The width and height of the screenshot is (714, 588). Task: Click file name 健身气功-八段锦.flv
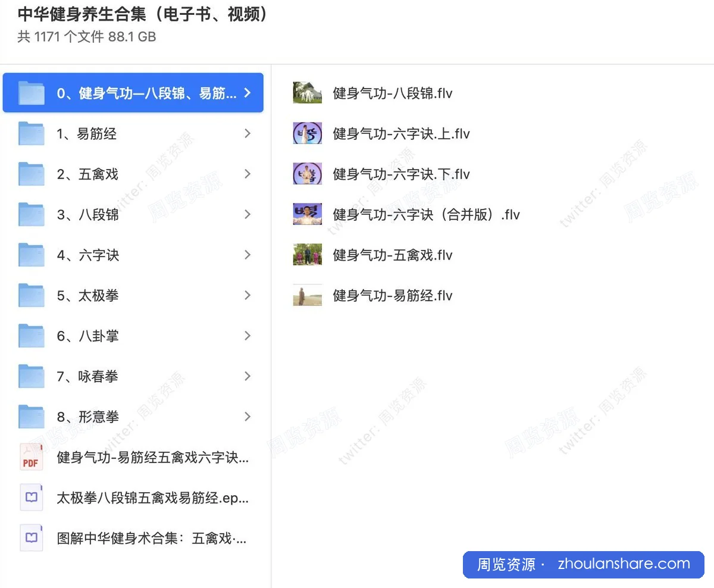tap(393, 93)
